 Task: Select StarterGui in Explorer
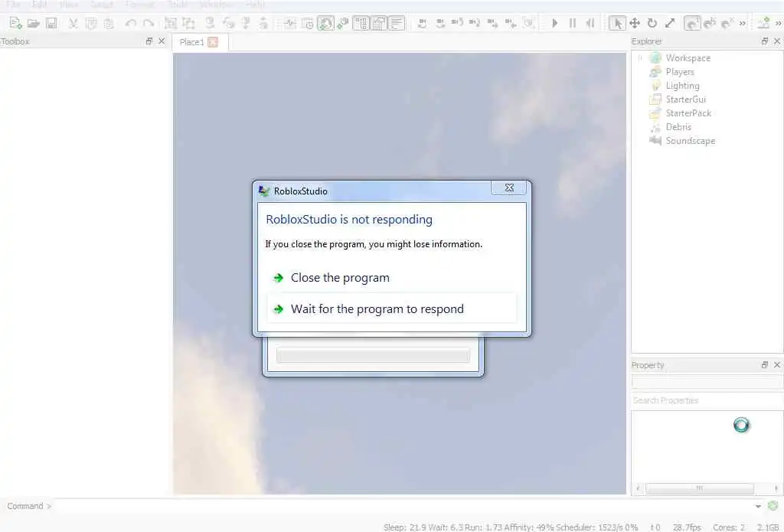pyautogui.click(x=685, y=100)
